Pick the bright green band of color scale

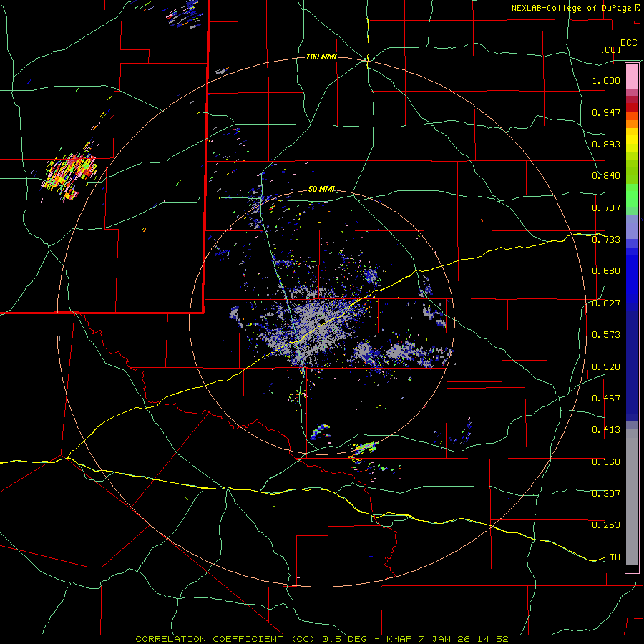point(632,195)
